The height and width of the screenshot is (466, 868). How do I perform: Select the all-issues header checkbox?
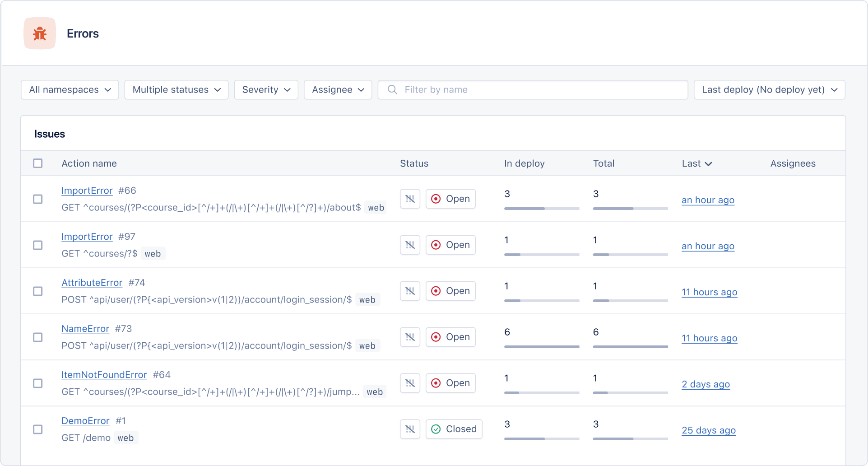tap(38, 163)
